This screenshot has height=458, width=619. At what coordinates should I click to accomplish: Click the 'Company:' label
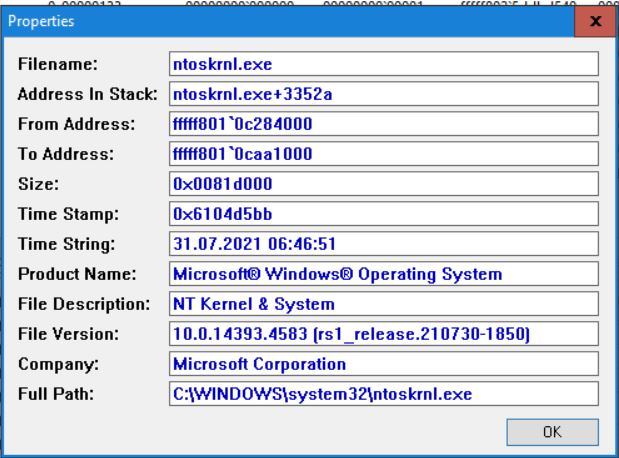pyautogui.click(x=58, y=364)
